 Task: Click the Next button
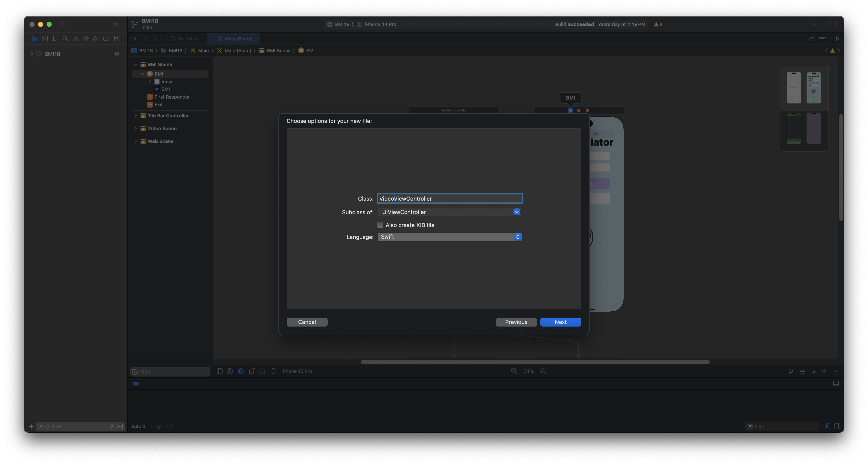pyautogui.click(x=560, y=322)
